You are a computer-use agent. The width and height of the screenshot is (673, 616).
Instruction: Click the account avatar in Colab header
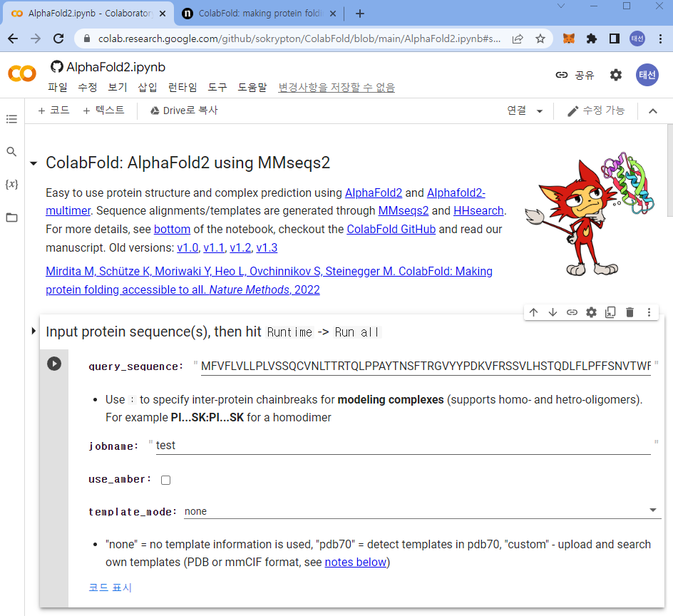click(647, 75)
